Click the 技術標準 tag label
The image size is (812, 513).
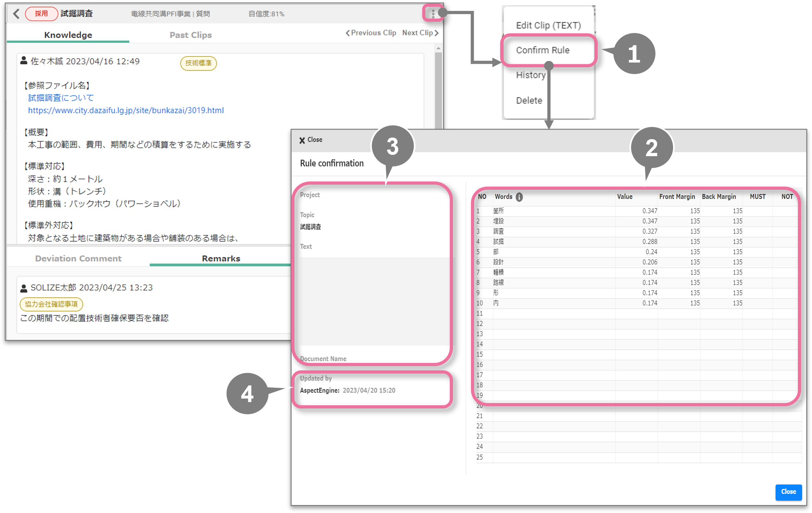coord(198,63)
